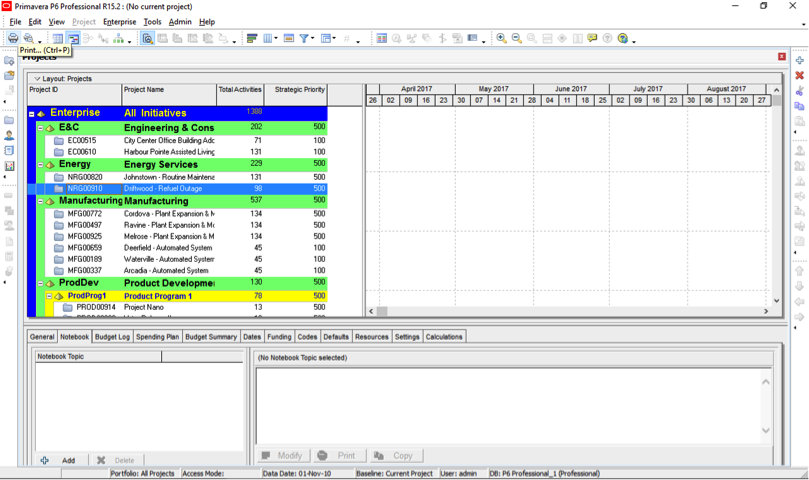Collapse the E&C EPS node
809x480 pixels.
pos(40,128)
